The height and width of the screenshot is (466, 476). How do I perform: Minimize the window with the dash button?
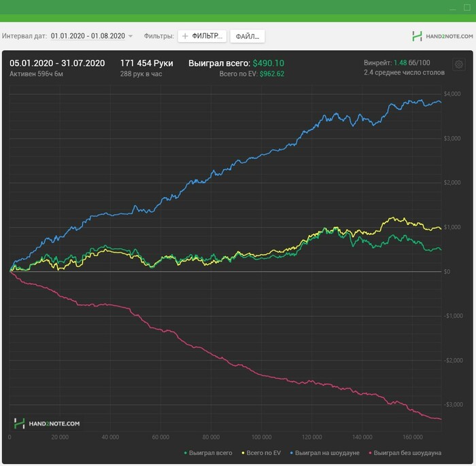[453, 9]
